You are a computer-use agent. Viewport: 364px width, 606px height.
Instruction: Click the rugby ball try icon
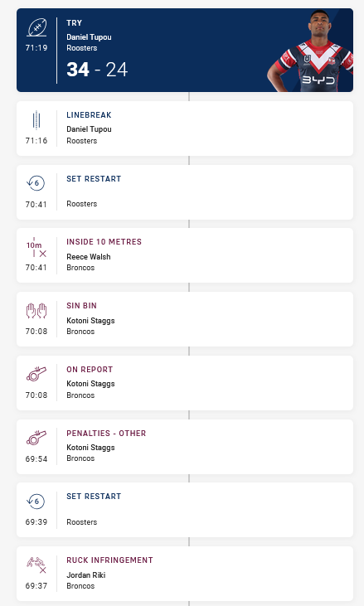coord(36,27)
